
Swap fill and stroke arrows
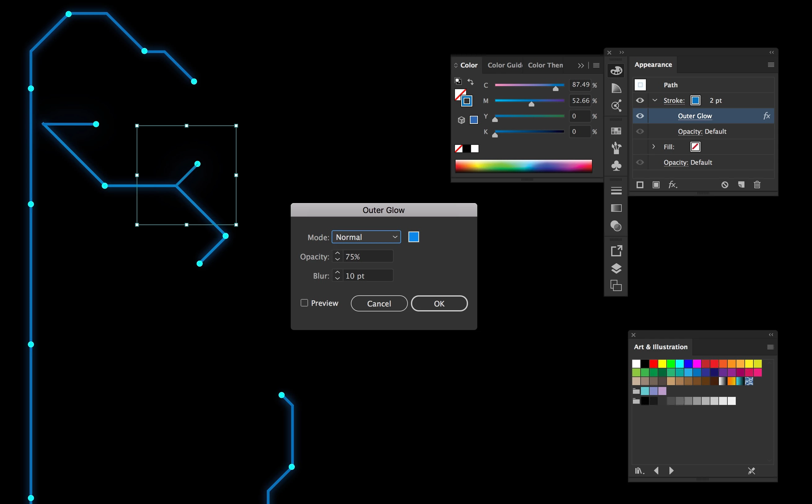click(470, 81)
